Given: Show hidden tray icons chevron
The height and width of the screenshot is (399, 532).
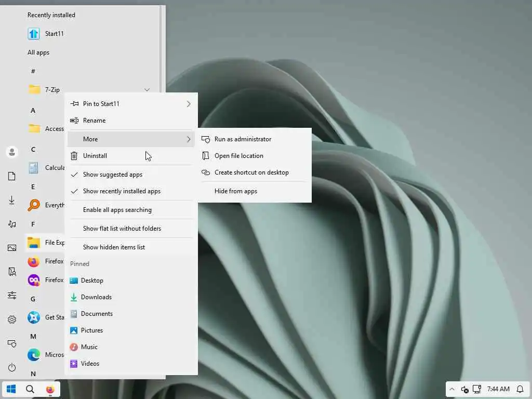Looking at the screenshot, I should pos(452,389).
